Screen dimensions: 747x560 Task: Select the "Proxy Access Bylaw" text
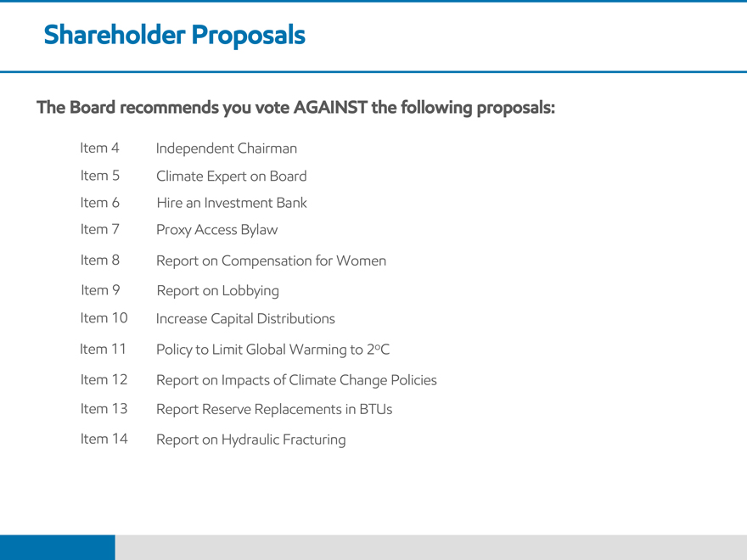click(x=216, y=229)
